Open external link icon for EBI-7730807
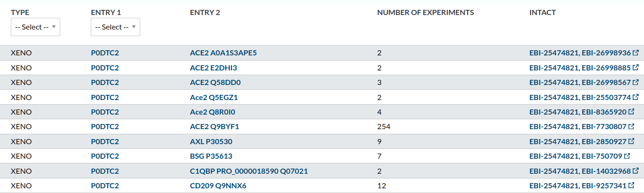 pos(631,127)
